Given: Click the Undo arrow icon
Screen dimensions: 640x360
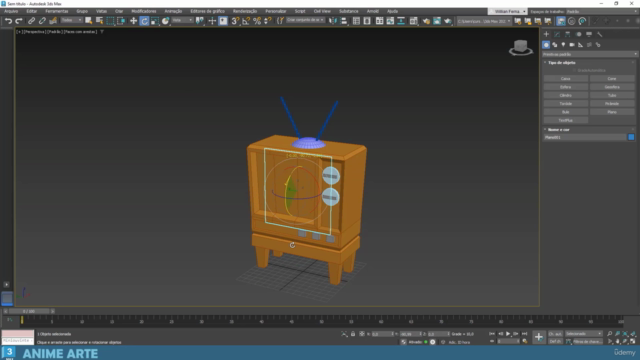Looking at the screenshot, I should tap(9, 21).
